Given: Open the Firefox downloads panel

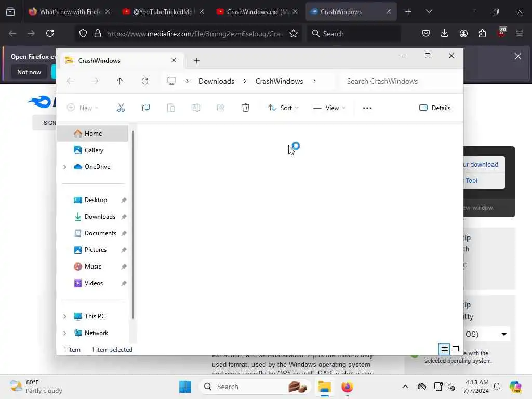Looking at the screenshot, I should click(x=445, y=33).
